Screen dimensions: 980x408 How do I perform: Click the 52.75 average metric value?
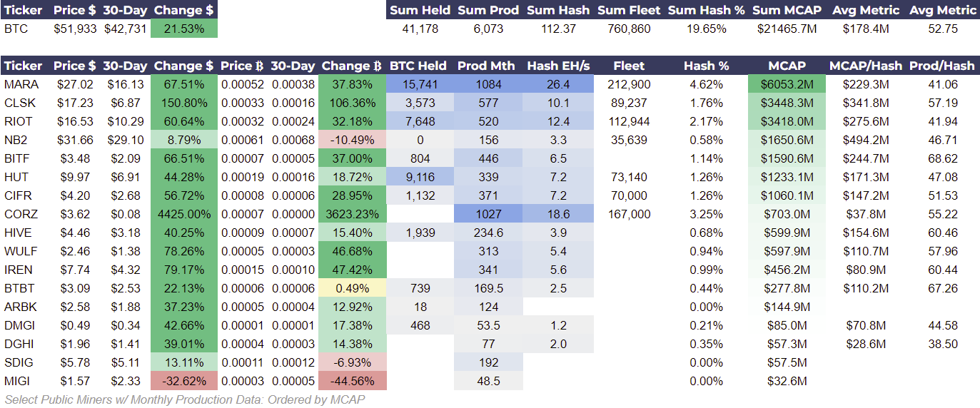click(942, 29)
